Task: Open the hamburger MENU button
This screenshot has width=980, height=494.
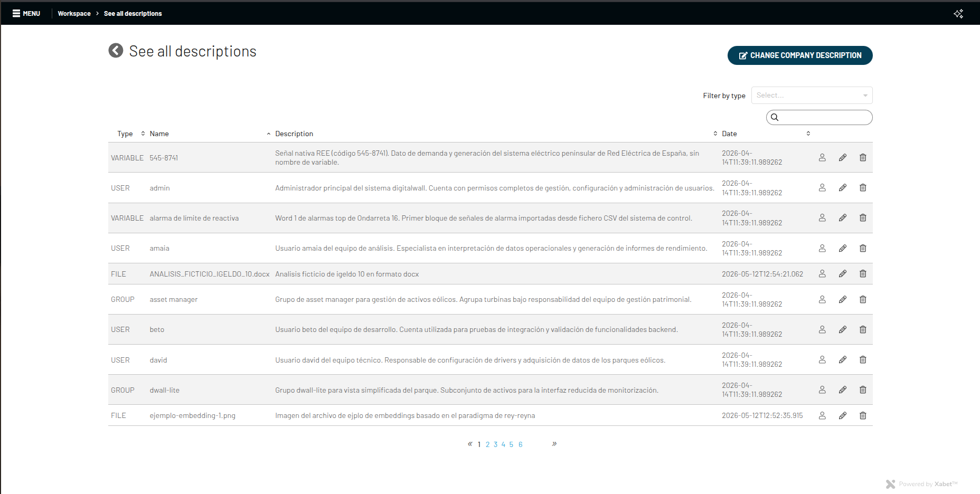Action: pyautogui.click(x=26, y=14)
